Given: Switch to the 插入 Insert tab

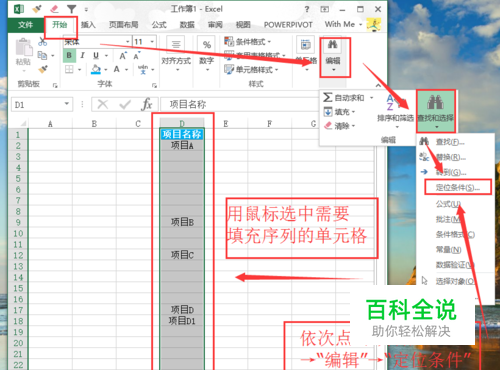Looking at the screenshot, I should (x=88, y=25).
